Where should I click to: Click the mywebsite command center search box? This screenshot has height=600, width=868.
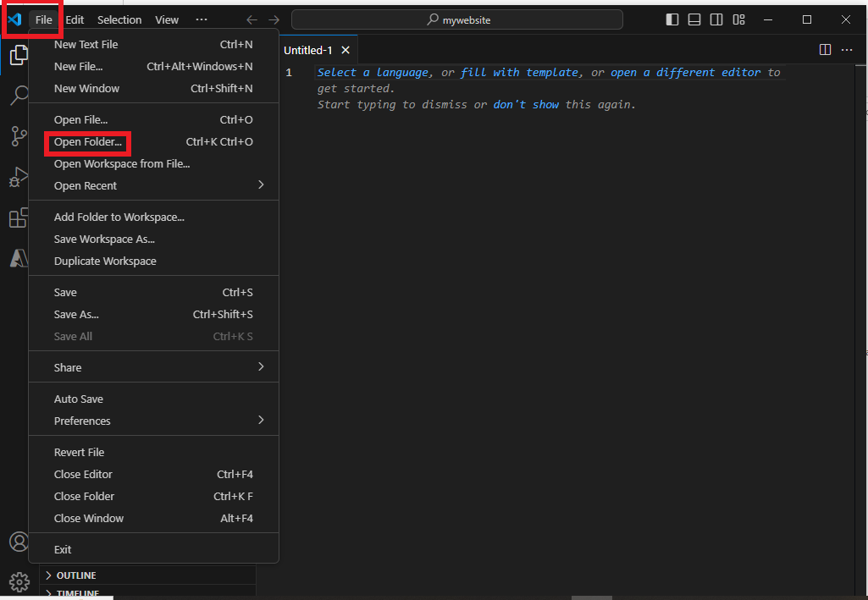(x=457, y=19)
